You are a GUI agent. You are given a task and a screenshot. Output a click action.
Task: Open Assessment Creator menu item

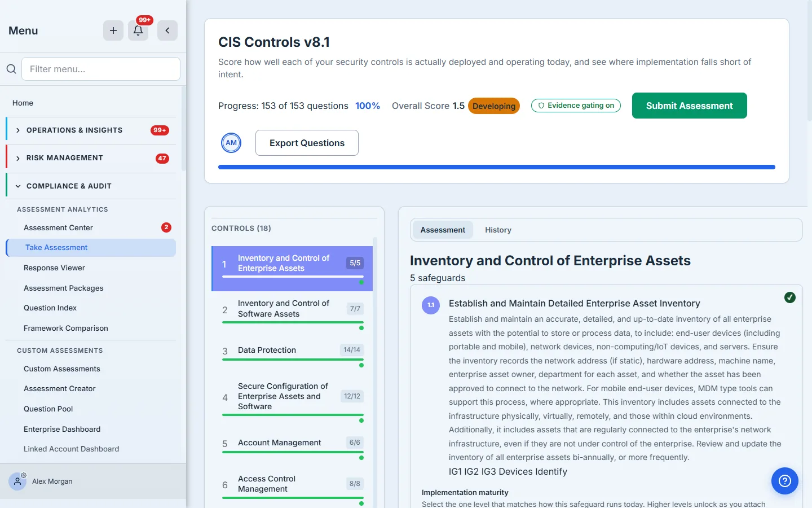(91, 389)
